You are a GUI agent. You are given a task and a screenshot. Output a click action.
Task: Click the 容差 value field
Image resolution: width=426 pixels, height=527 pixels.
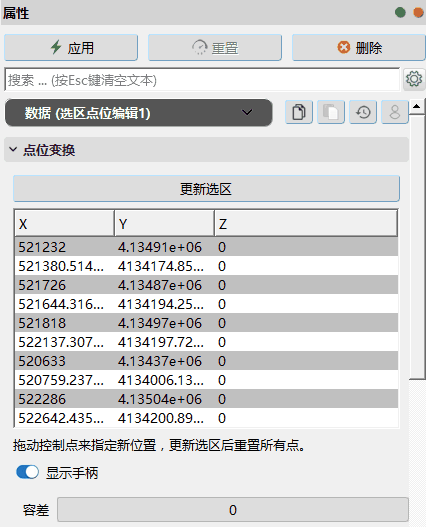pos(233,510)
